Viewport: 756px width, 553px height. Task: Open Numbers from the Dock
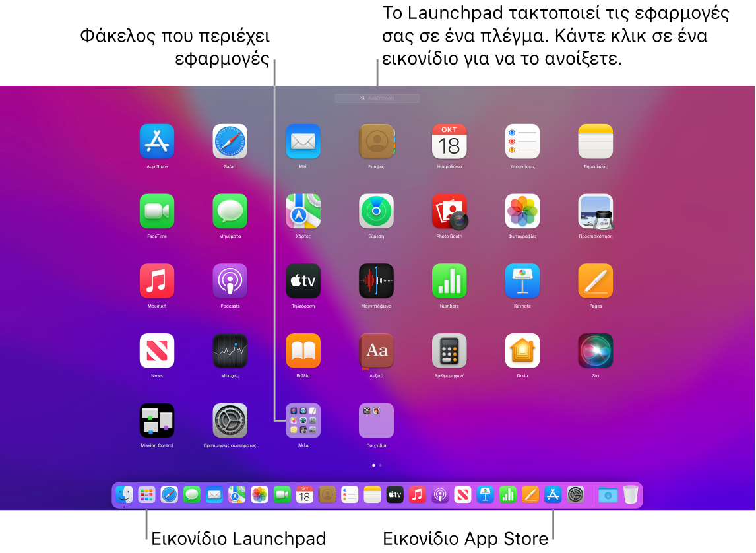(508, 495)
